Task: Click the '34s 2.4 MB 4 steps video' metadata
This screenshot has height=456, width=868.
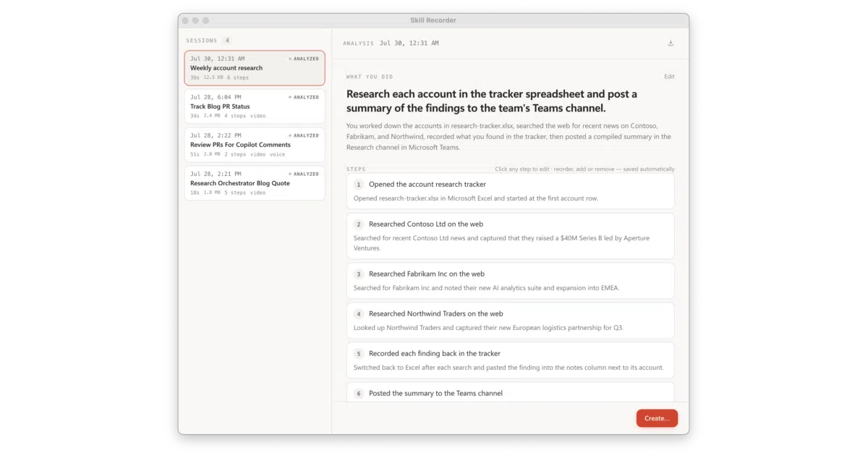Action: point(228,116)
